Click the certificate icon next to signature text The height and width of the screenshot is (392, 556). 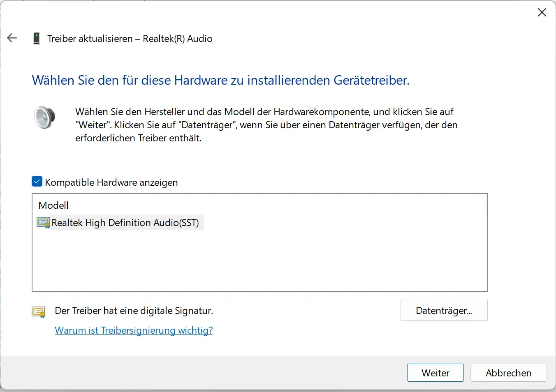(39, 312)
